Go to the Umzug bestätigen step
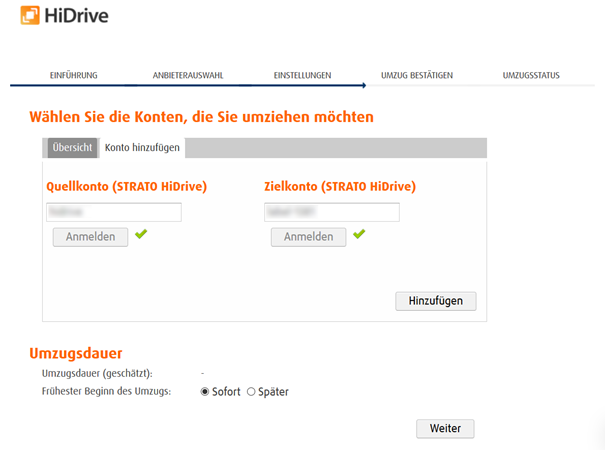This screenshot has height=450, width=605. click(x=417, y=75)
